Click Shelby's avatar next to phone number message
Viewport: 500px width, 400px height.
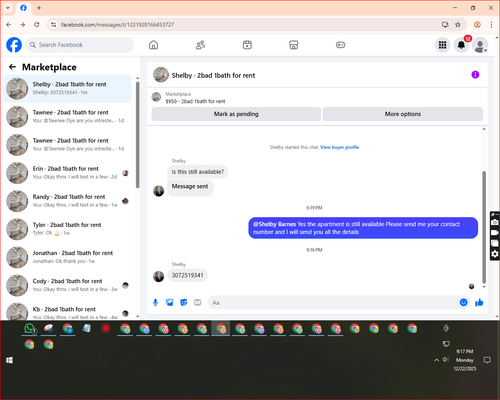point(158,276)
